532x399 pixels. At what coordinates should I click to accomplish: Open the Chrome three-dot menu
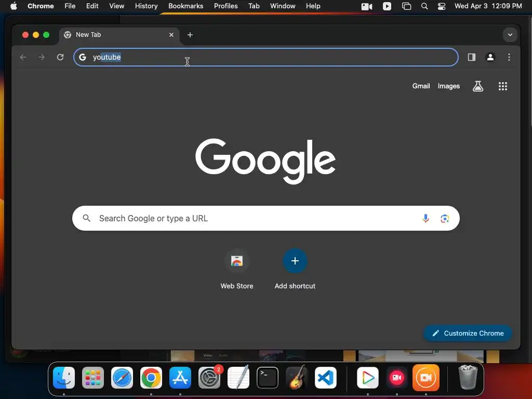(x=509, y=57)
